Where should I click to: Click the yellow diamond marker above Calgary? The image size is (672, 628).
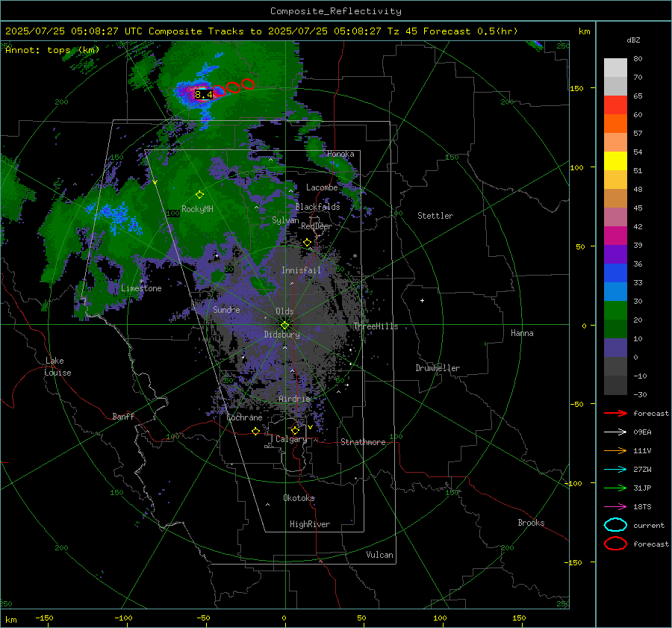point(295,430)
